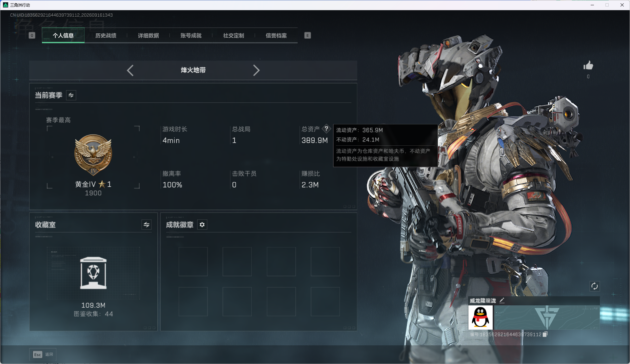Viewport: 630px width, 364px height.
Task: Click the 游戏时长 value 4min
Action: pos(171,140)
